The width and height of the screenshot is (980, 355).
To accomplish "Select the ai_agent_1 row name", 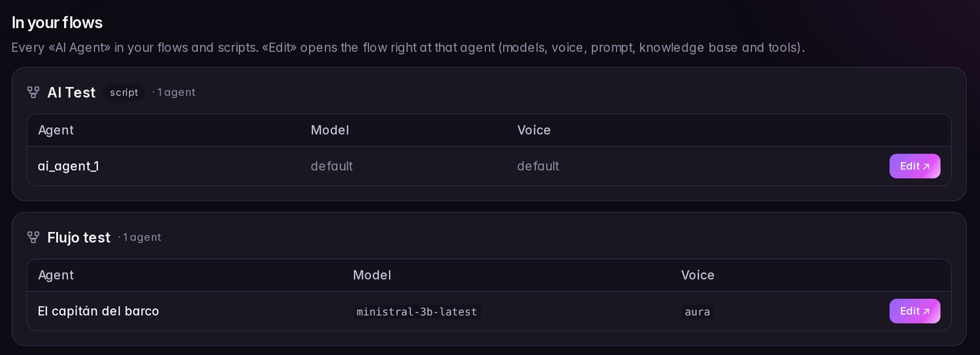I will 69,166.
